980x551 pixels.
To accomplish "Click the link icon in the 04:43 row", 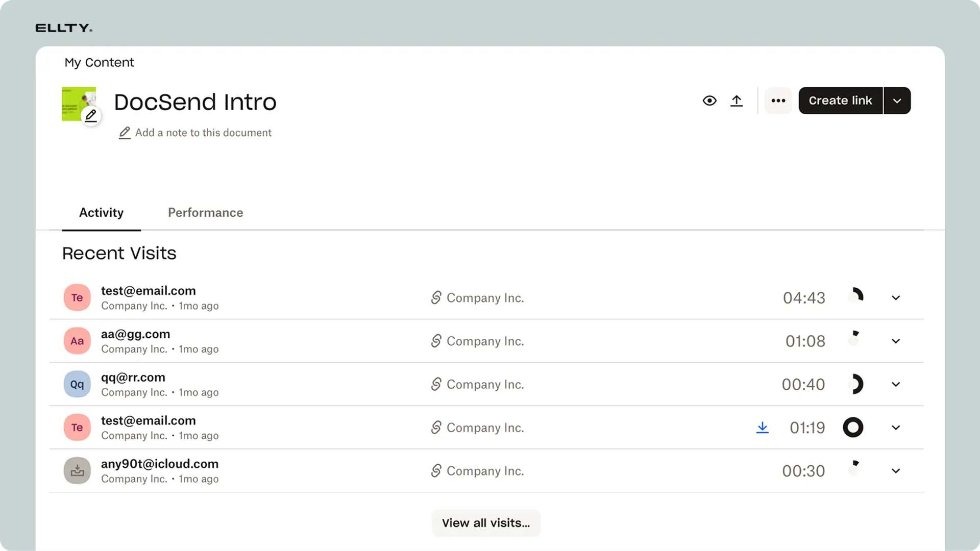I will tap(436, 297).
